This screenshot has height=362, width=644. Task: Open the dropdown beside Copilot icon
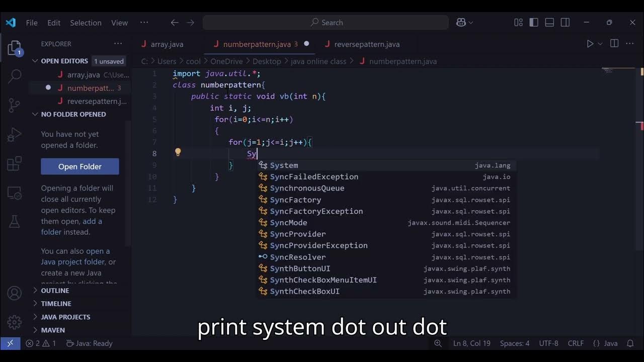click(x=471, y=23)
